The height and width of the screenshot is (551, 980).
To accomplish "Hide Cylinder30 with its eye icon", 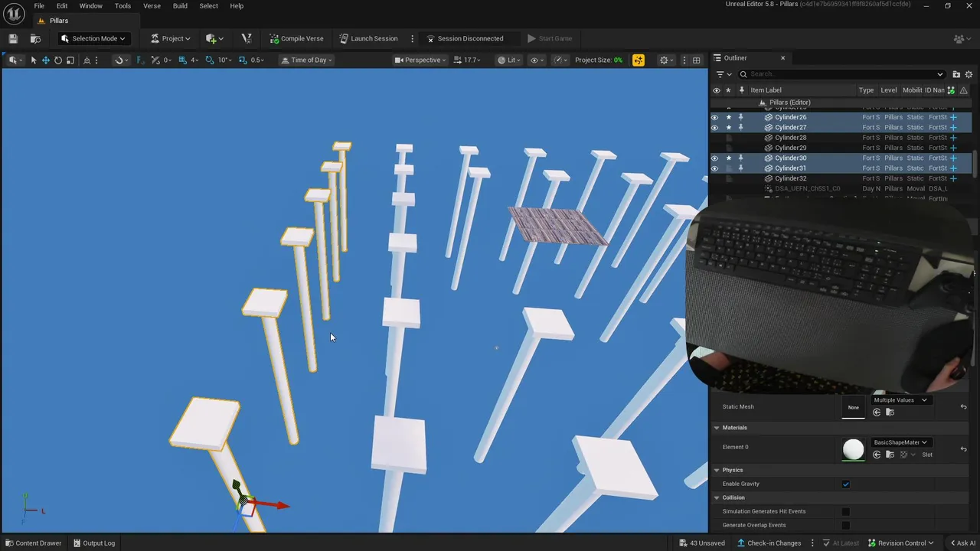I will [715, 158].
